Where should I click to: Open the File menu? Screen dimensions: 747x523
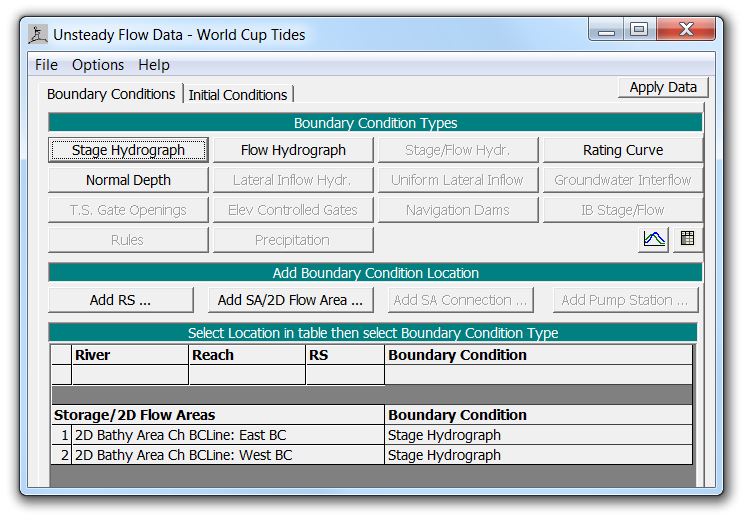click(x=46, y=65)
